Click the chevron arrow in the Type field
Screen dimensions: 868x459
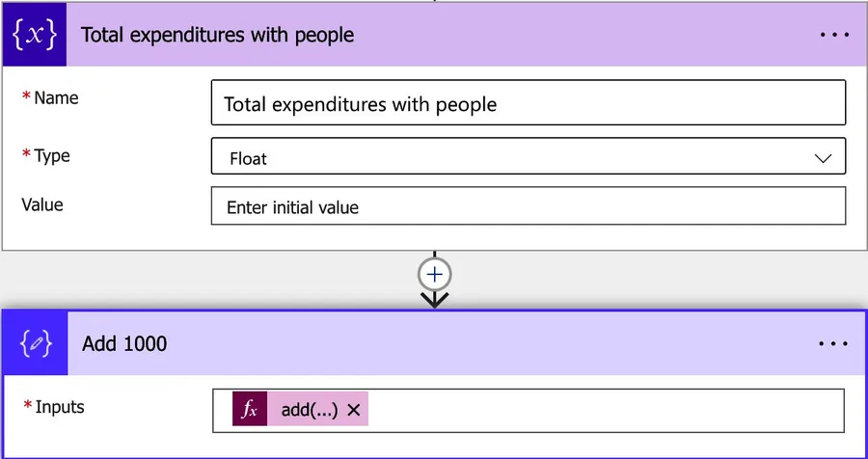(823, 158)
